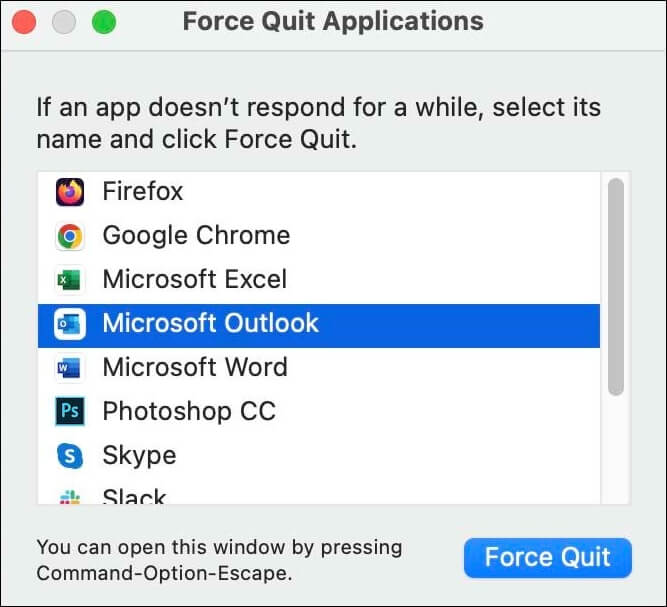Pick Microsoft Word from the list
Viewport: 667px width, 607px height.
click(195, 368)
